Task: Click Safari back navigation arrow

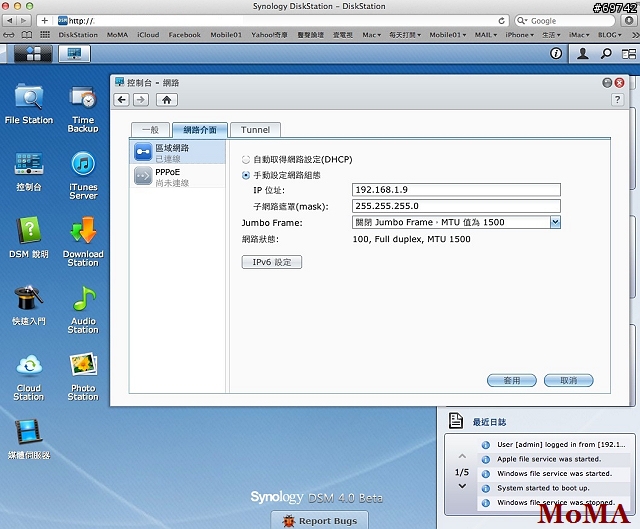Action: [x=9, y=20]
